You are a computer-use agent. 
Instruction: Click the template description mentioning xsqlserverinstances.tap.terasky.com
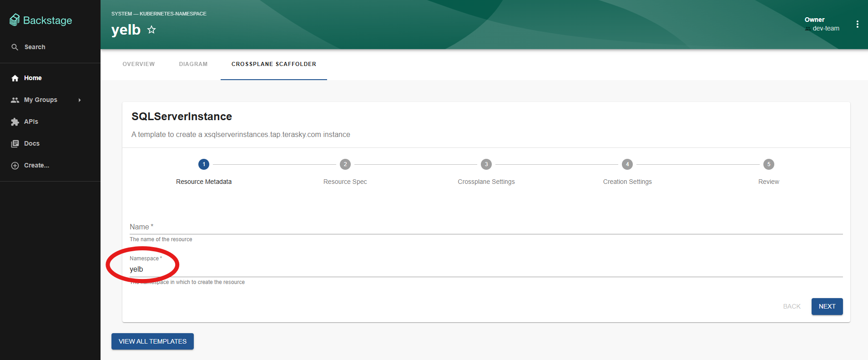tap(241, 135)
